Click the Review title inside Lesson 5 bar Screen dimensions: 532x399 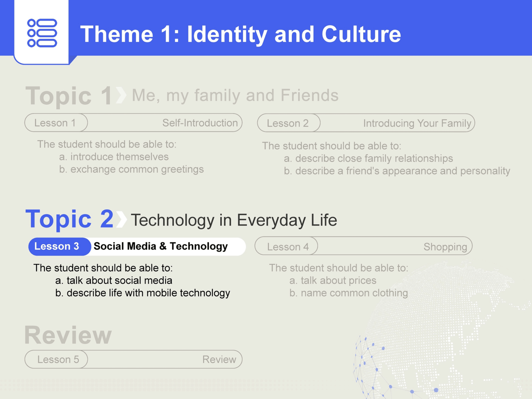coord(219,359)
